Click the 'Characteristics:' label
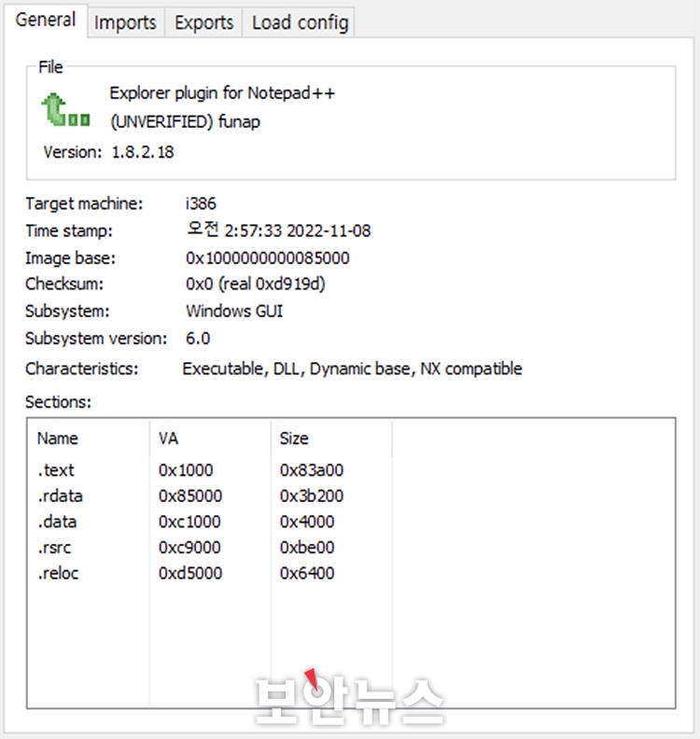 [x=81, y=369]
